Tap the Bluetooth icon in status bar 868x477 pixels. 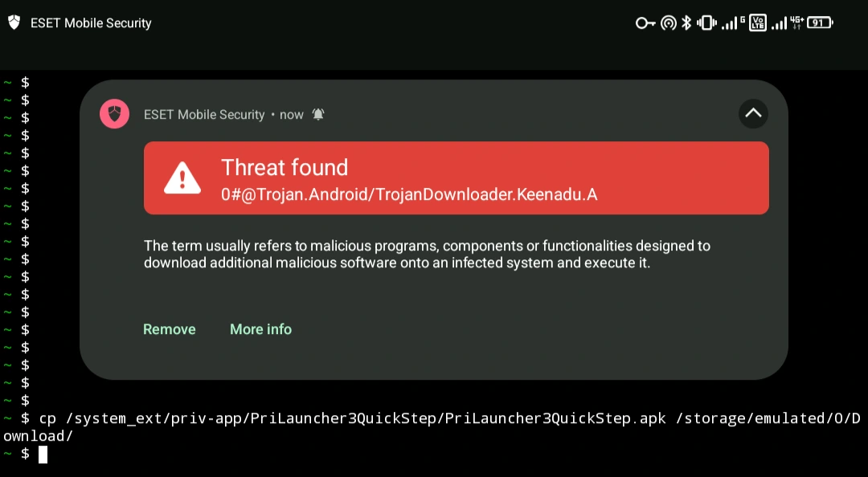tap(686, 22)
